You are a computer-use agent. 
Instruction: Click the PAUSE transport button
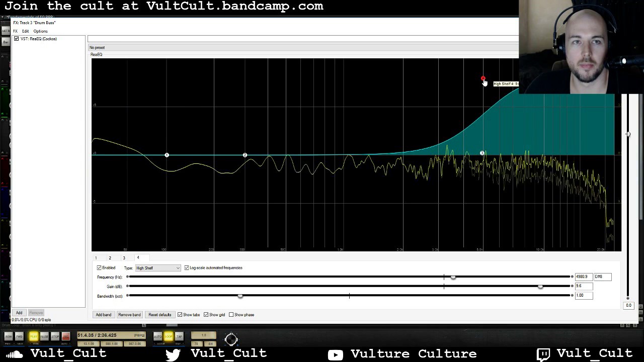[44, 336]
